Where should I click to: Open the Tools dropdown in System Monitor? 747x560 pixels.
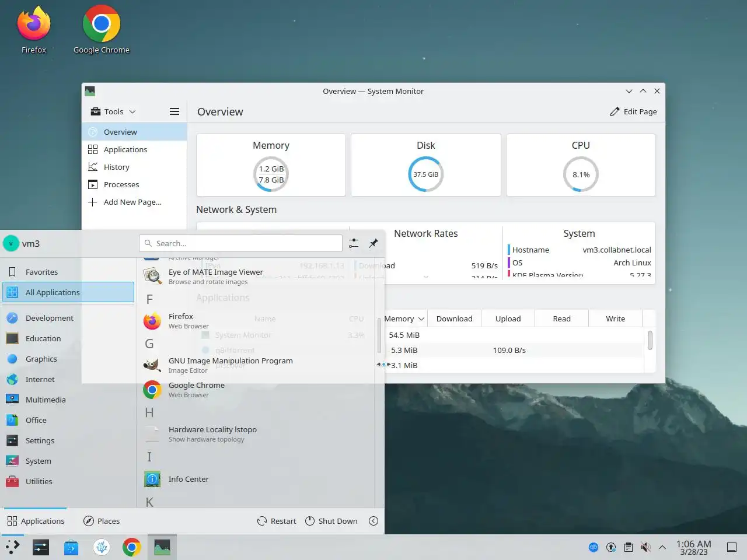coord(113,111)
